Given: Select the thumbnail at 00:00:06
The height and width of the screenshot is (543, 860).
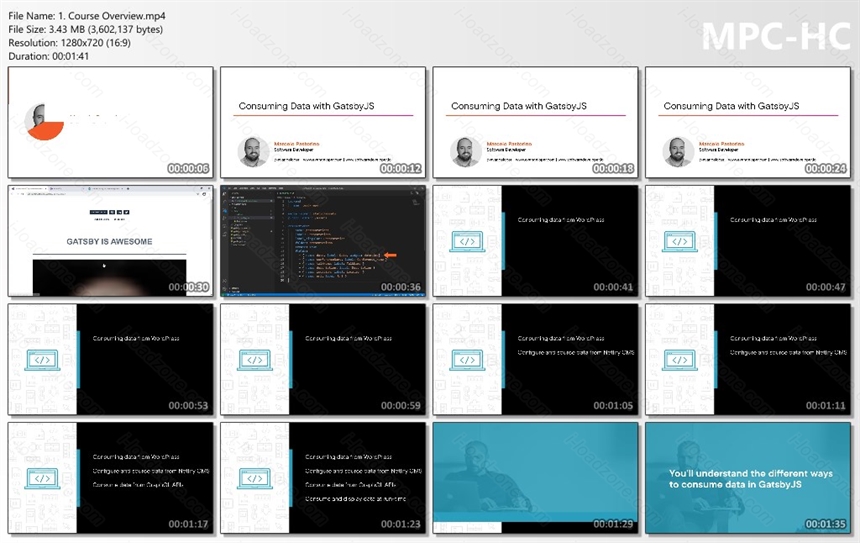Looking at the screenshot, I should coord(110,122).
